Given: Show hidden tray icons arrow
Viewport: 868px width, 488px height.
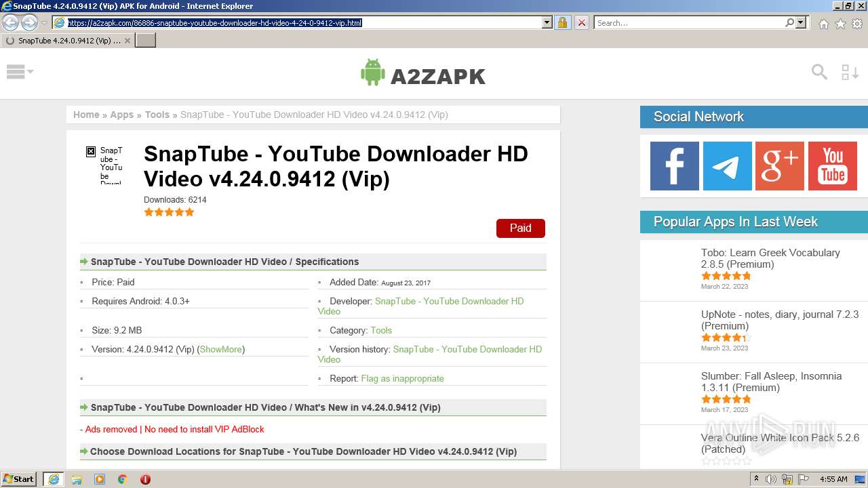Looking at the screenshot, I should (756, 479).
